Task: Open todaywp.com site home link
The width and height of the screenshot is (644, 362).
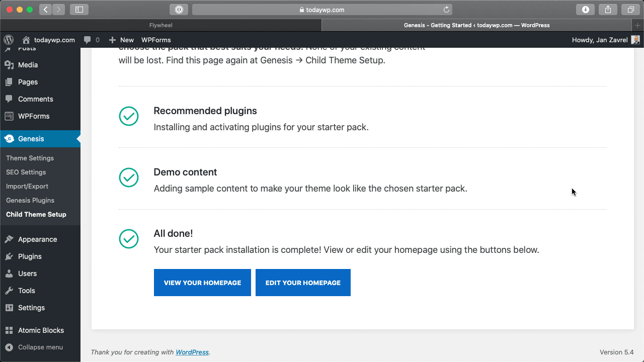Action: point(49,40)
